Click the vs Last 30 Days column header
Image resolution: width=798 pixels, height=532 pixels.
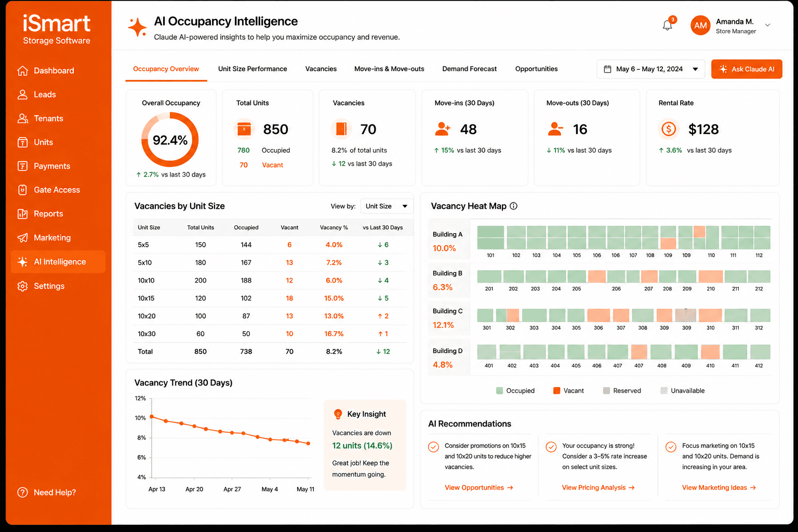383,228
